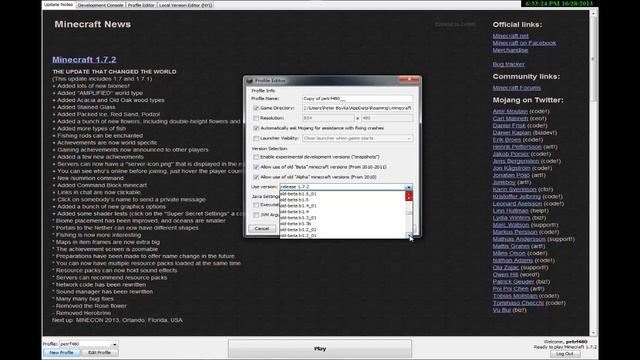Screen dimensions: 640x360
Task: Select old-beta b1.3b from version list
Action: [x=342, y=224]
